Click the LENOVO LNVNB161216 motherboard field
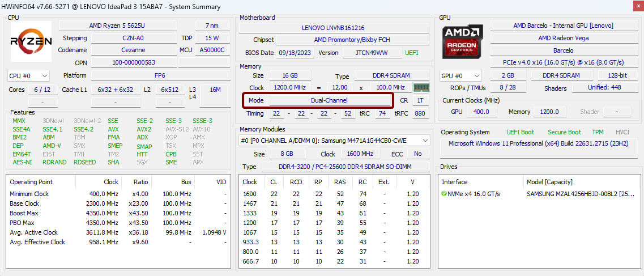The image size is (644, 276). [333, 28]
